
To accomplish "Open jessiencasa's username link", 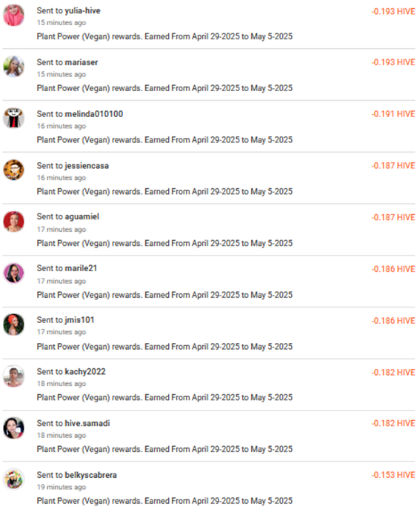I will point(87,166).
